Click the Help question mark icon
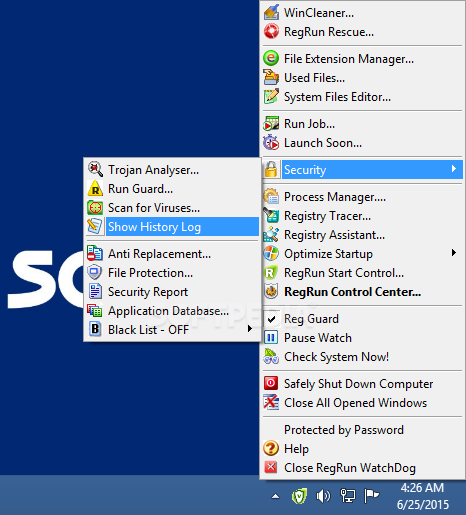 click(x=271, y=449)
